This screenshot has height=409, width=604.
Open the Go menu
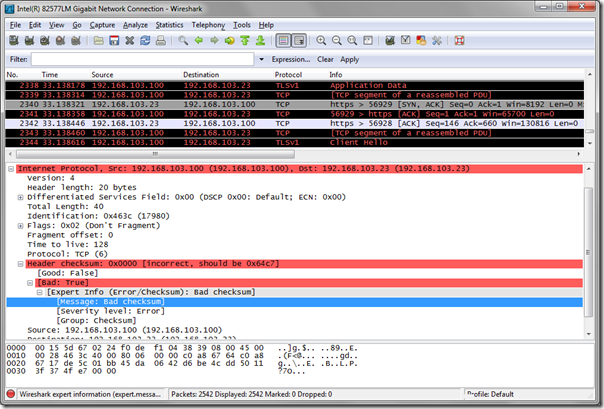point(77,25)
